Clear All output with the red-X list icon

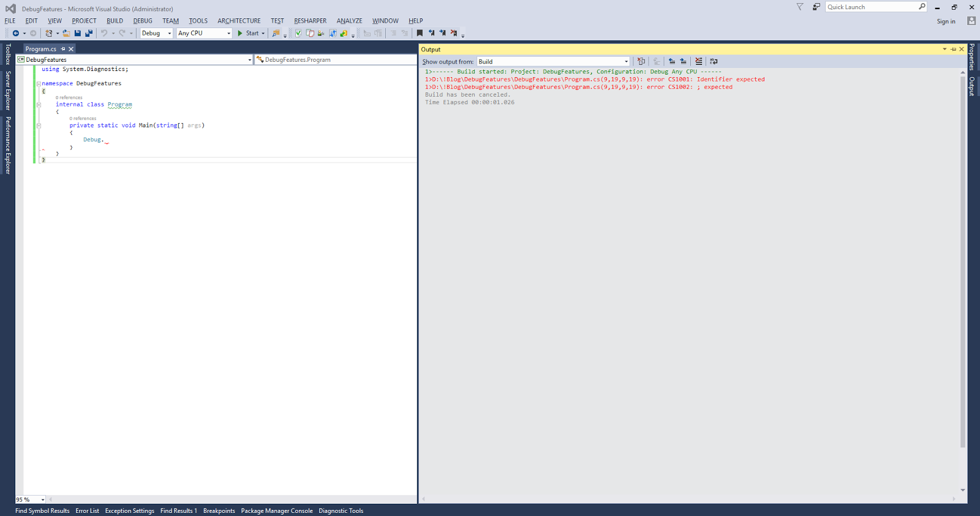[x=699, y=61]
